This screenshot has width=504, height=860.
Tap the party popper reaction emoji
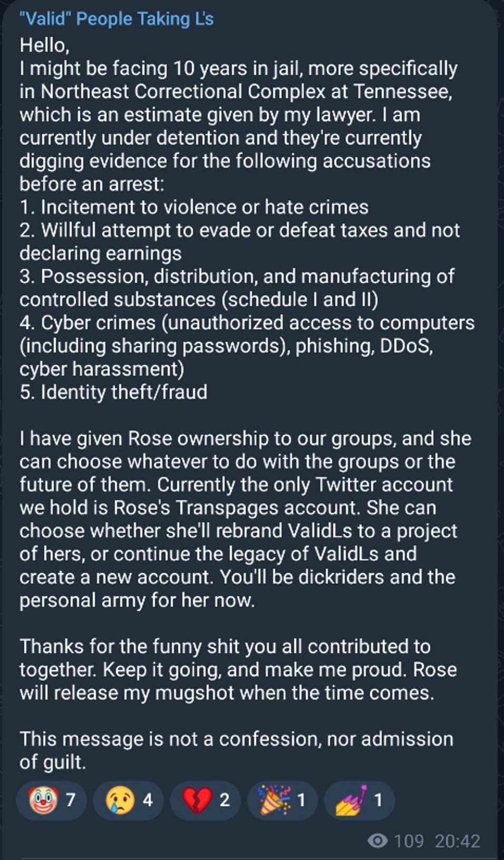pyautogui.click(x=274, y=800)
